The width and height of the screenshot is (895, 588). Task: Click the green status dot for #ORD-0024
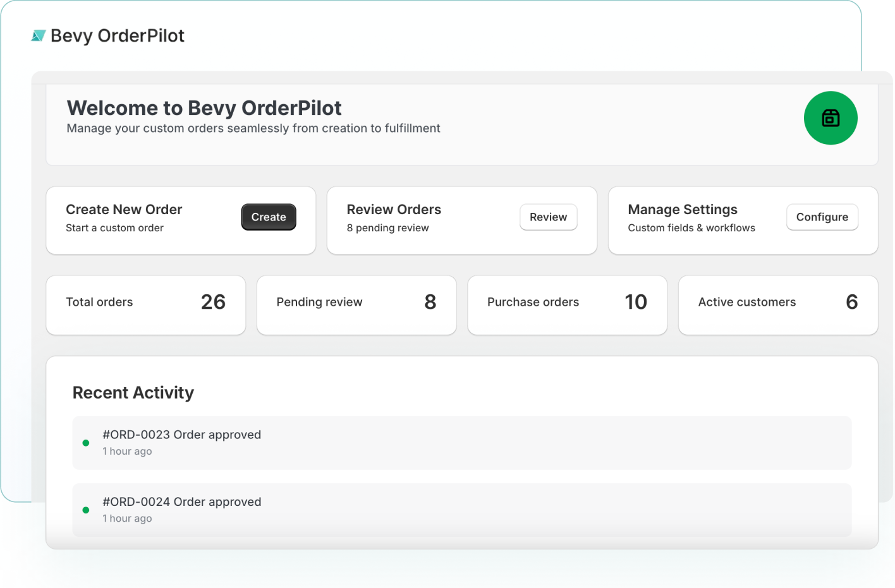[x=86, y=510]
